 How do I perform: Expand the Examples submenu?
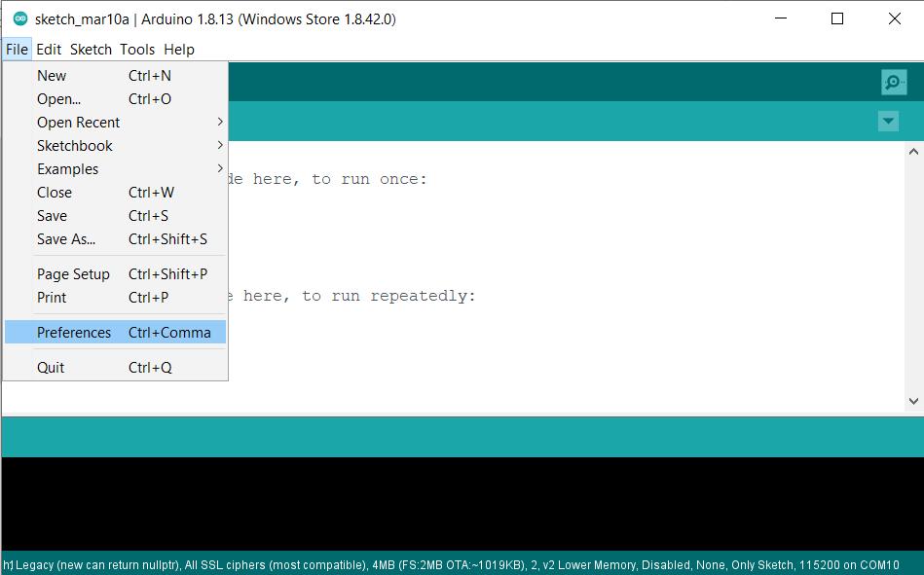click(x=115, y=169)
